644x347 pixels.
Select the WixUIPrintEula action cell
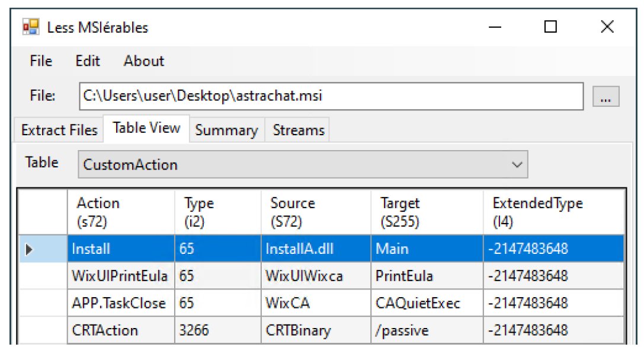coord(120,276)
